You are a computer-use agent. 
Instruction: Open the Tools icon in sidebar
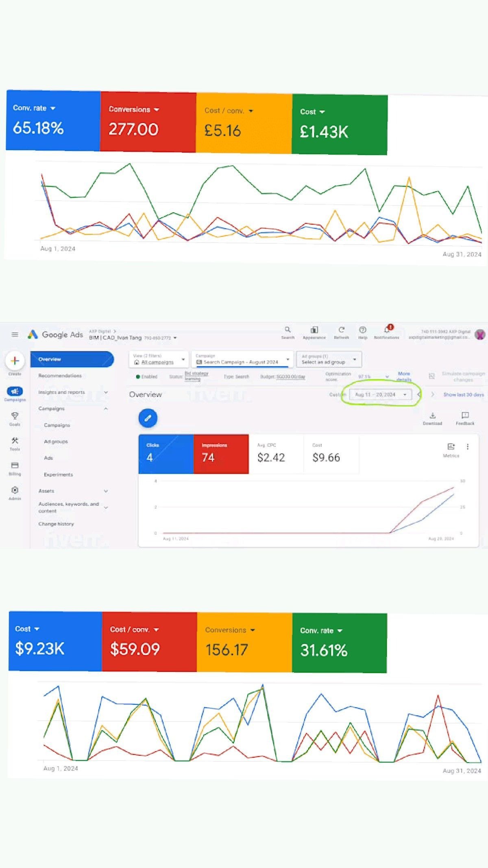15,441
